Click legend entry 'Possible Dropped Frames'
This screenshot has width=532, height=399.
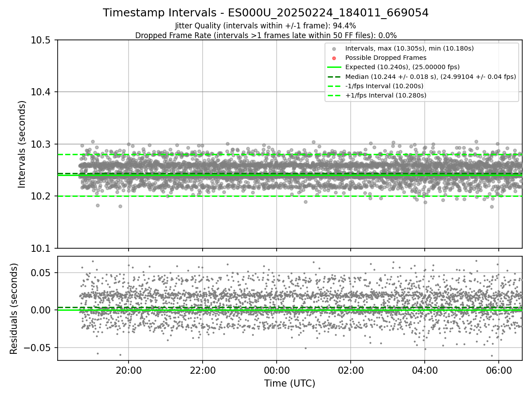[386, 58]
